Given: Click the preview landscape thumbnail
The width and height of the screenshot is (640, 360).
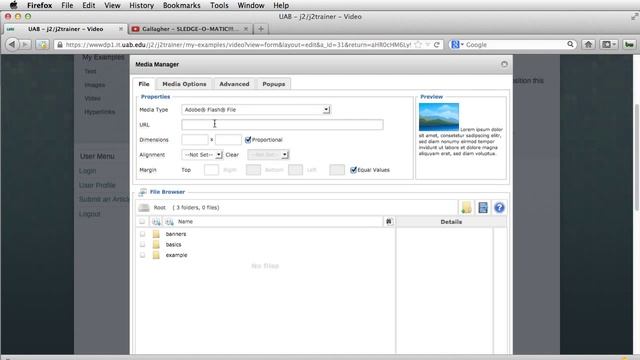Looking at the screenshot, I should [439, 117].
